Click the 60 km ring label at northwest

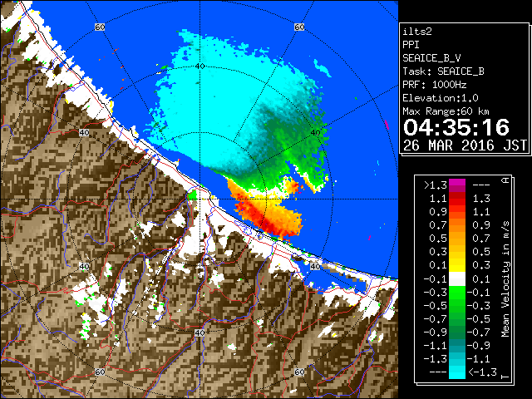pyautogui.click(x=100, y=27)
